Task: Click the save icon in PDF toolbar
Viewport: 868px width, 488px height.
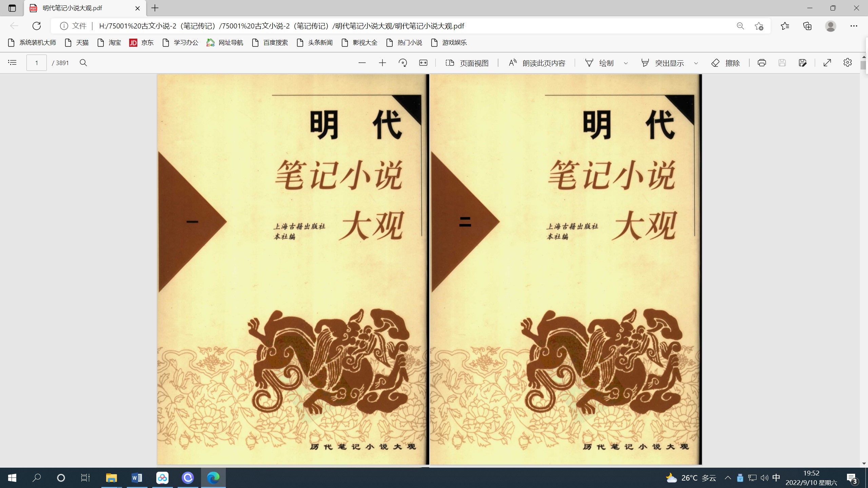Action: click(782, 63)
